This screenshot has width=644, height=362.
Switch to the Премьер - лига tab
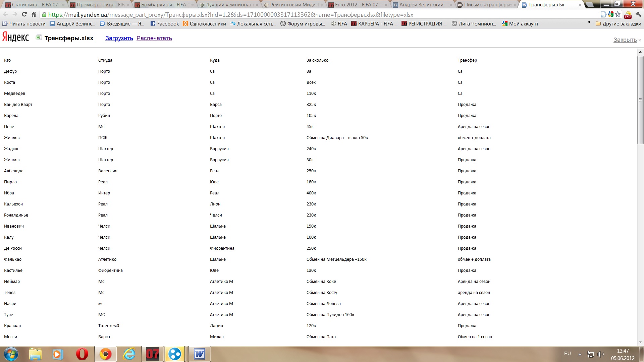pos(99,5)
